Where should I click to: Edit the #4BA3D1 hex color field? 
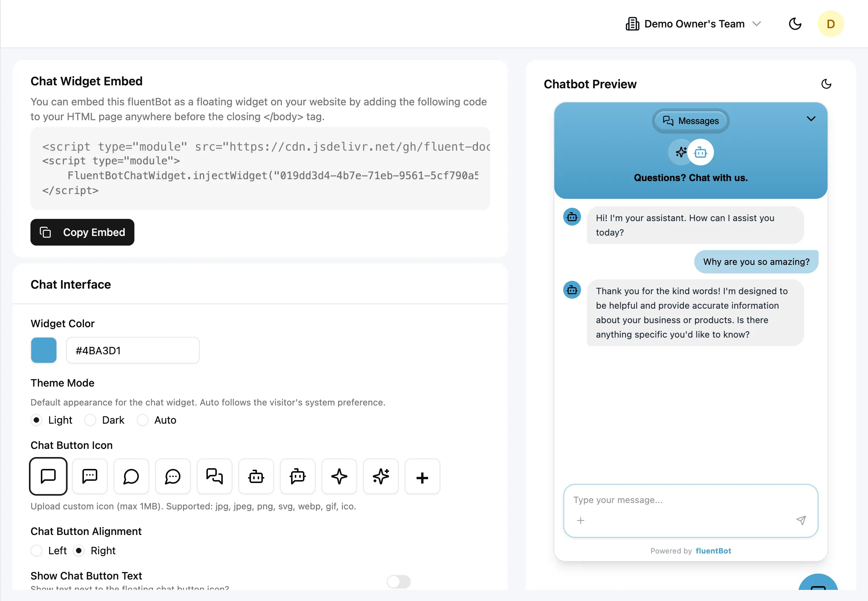coord(133,350)
